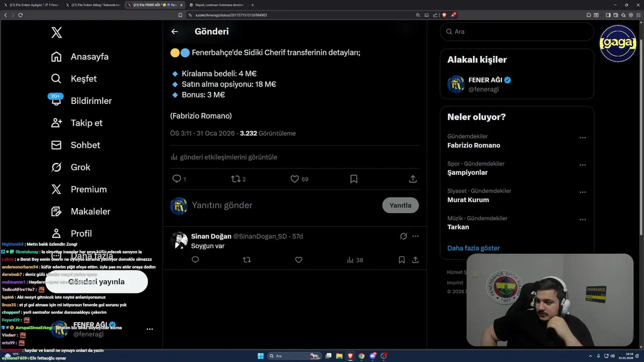
Task: View post engagements link
Action: pos(224,157)
